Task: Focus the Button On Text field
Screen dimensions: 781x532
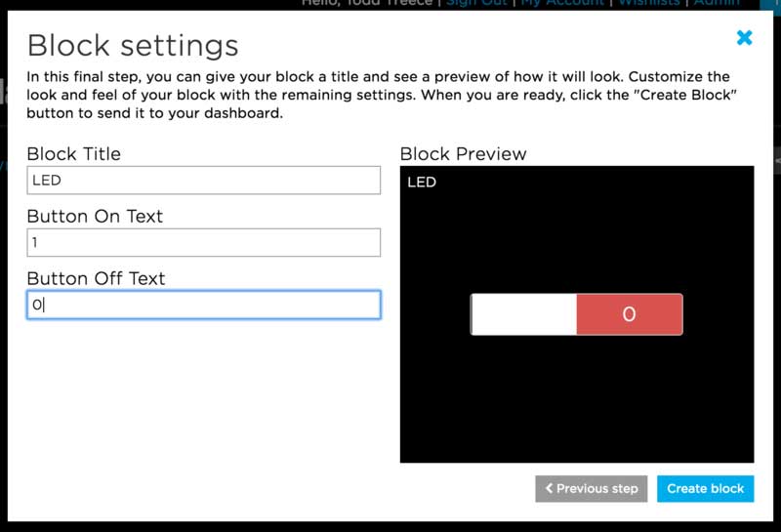Action: coord(203,242)
